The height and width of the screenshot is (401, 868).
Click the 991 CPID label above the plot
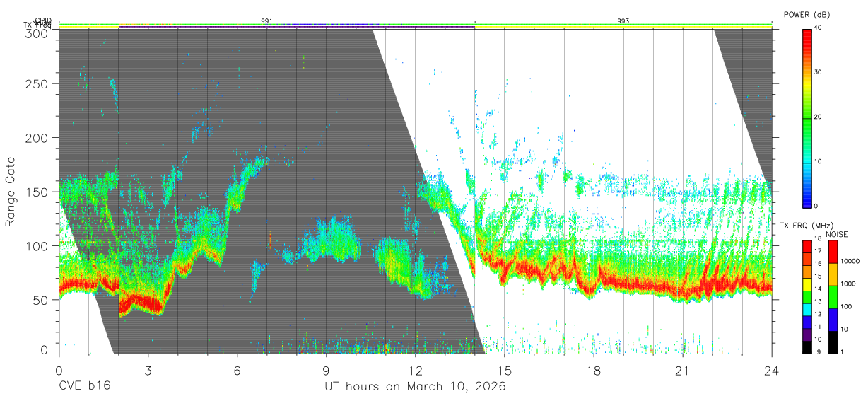[x=266, y=21]
